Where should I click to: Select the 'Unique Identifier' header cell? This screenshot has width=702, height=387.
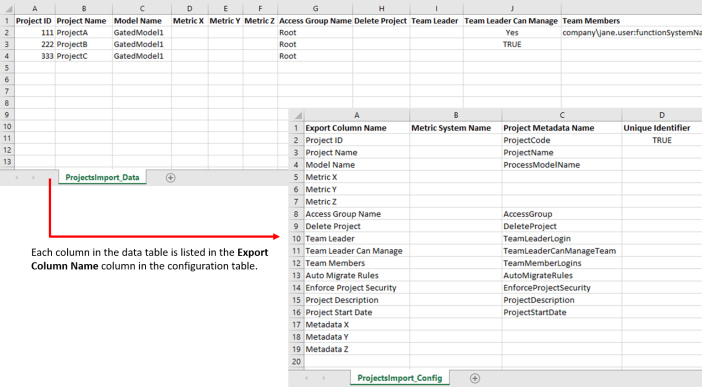662,128
